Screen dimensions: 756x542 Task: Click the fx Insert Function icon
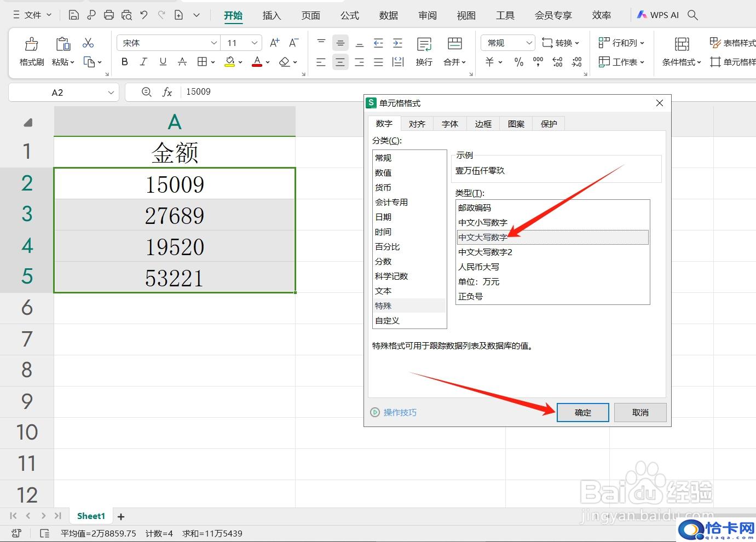pos(167,92)
